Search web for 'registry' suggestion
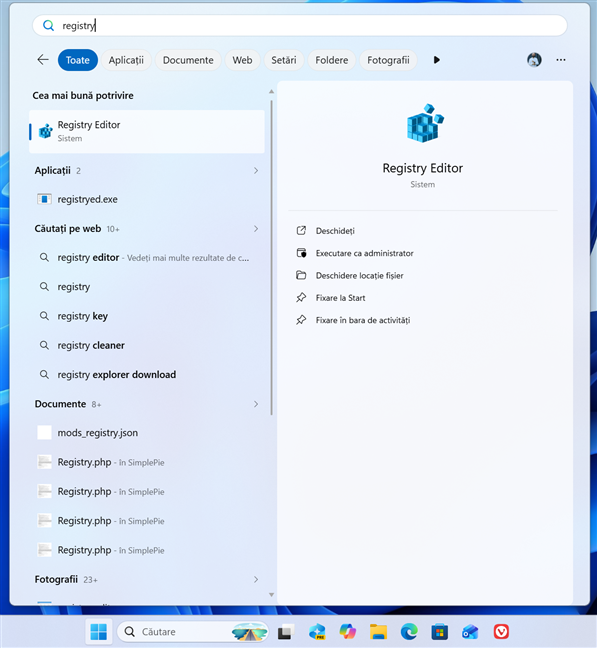This screenshot has height=648, width=597. coord(147,287)
